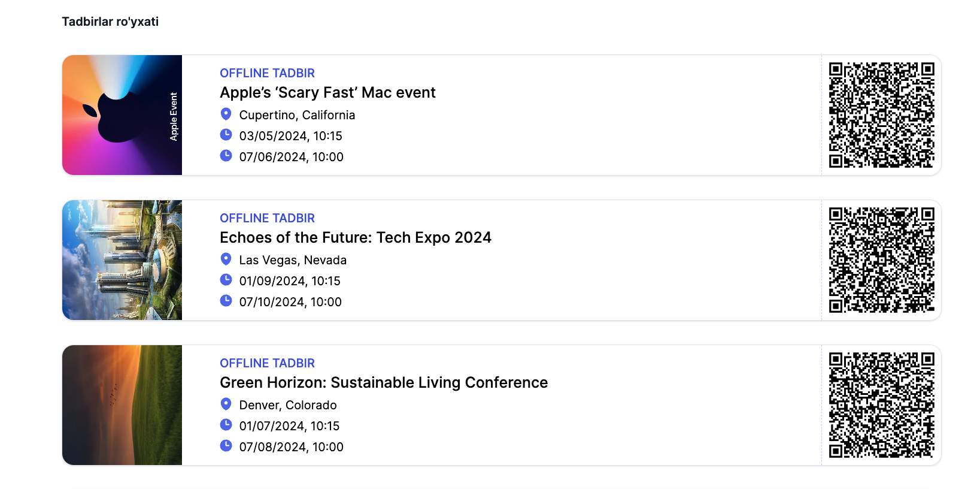Viewport: 980px width, 489px height.
Task: Click the QR code of the Apple event
Action: coord(881,115)
